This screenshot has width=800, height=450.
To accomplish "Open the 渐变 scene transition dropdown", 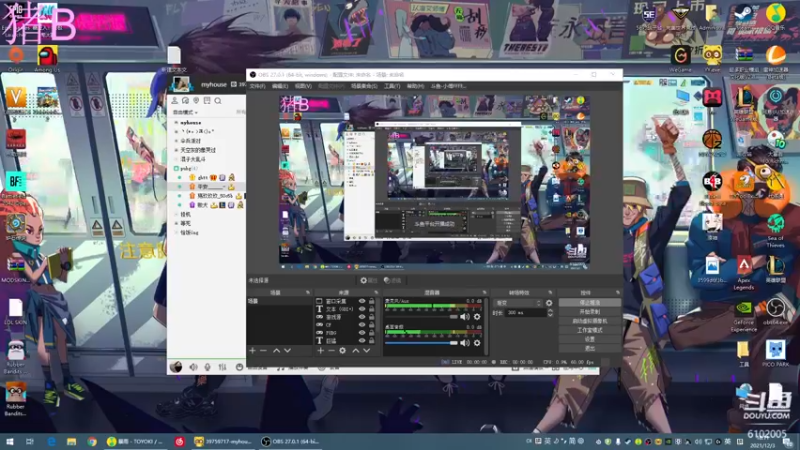I will tap(518, 303).
